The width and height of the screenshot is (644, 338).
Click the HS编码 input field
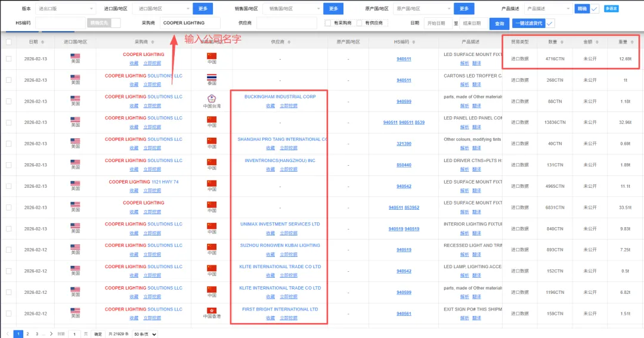(60, 23)
